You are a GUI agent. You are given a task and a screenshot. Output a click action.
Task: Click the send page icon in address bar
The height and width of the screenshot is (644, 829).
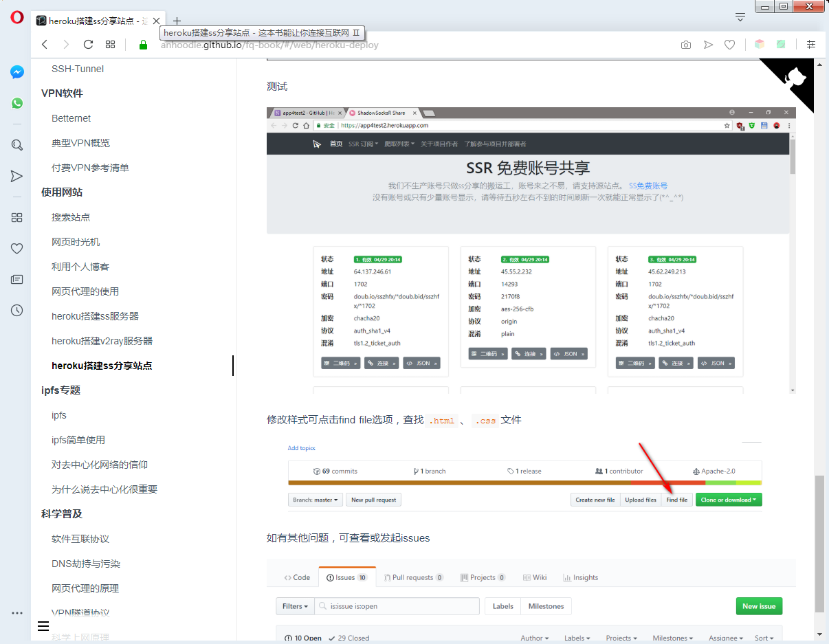click(708, 45)
